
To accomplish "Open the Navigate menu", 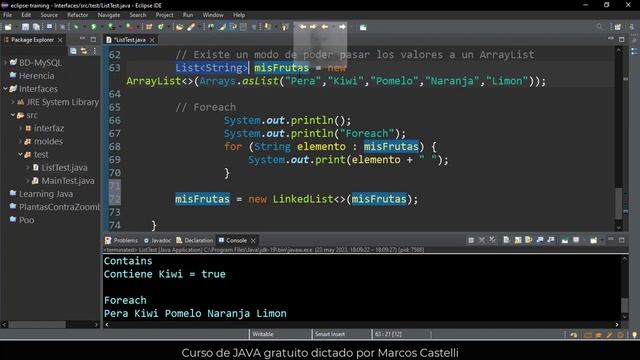I will (109, 15).
